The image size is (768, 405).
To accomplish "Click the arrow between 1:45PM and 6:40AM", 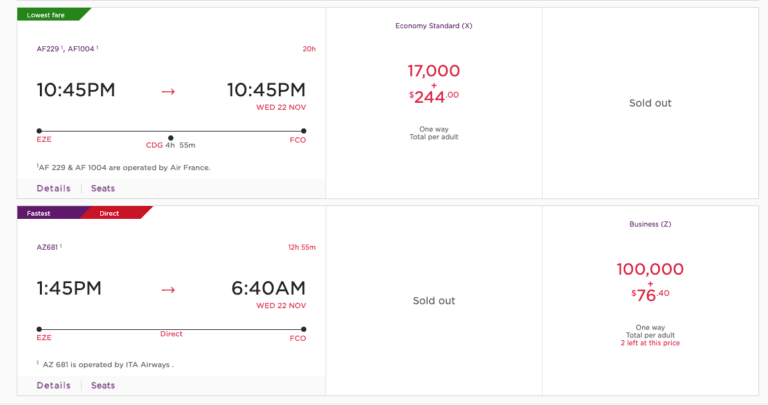I will 168,290.
